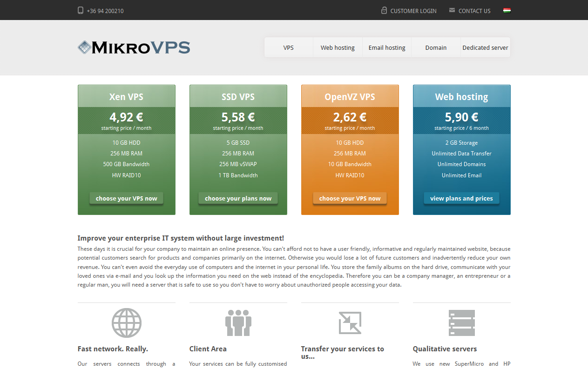
Task: Click the transfer arrows icon
Action: coord(350,323)
